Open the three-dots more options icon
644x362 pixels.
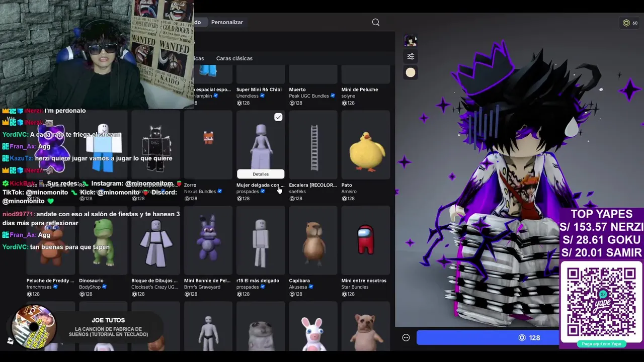tap(406, 337)
